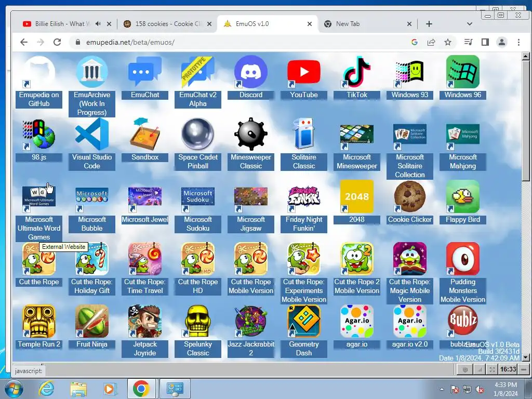Click the page scrollbar down arrow

click(526, 357)
